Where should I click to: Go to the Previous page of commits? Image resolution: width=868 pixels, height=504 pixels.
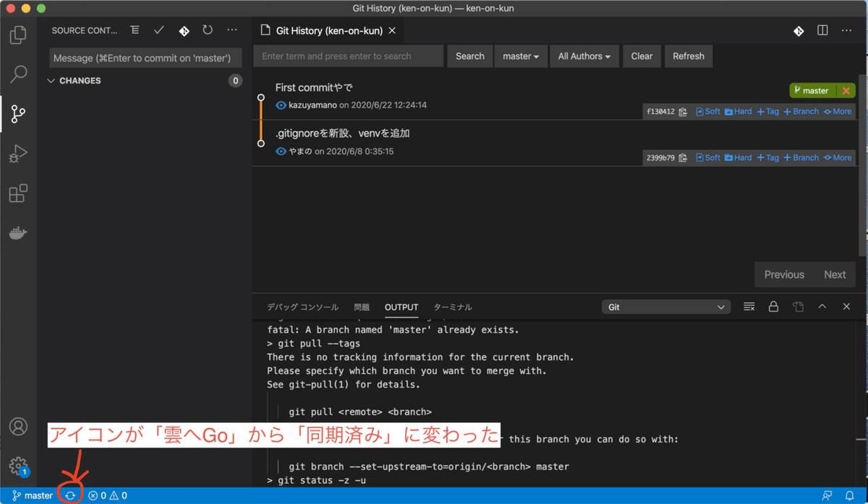click(x=784, y=275)
